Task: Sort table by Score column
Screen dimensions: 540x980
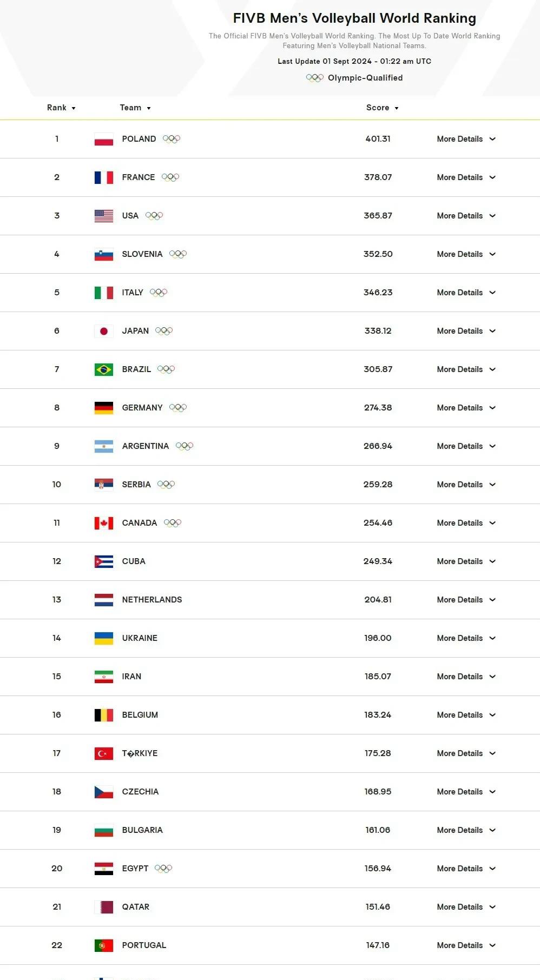Action: 382,108
